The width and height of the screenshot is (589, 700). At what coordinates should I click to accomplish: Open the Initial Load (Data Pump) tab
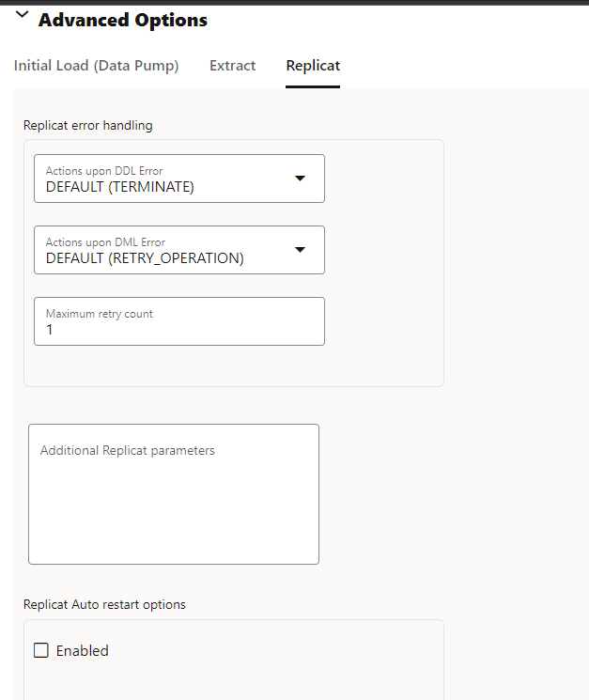coord(96,66)
